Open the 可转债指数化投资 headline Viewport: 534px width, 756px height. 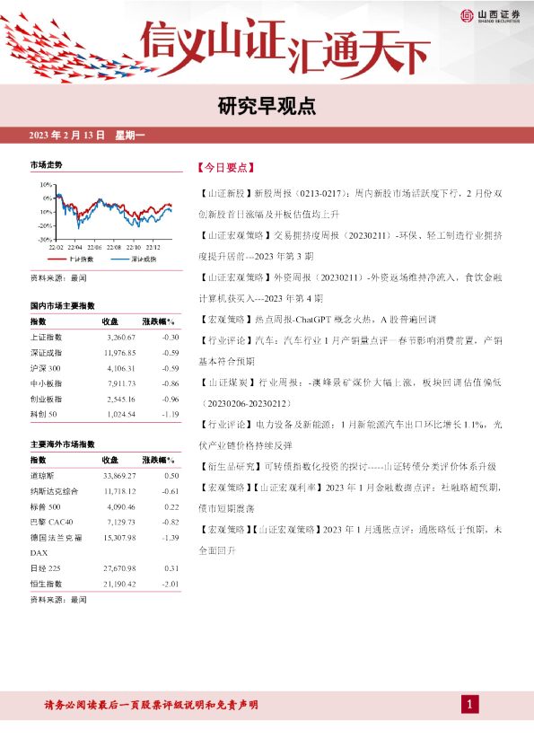click(x=347, y=466)
